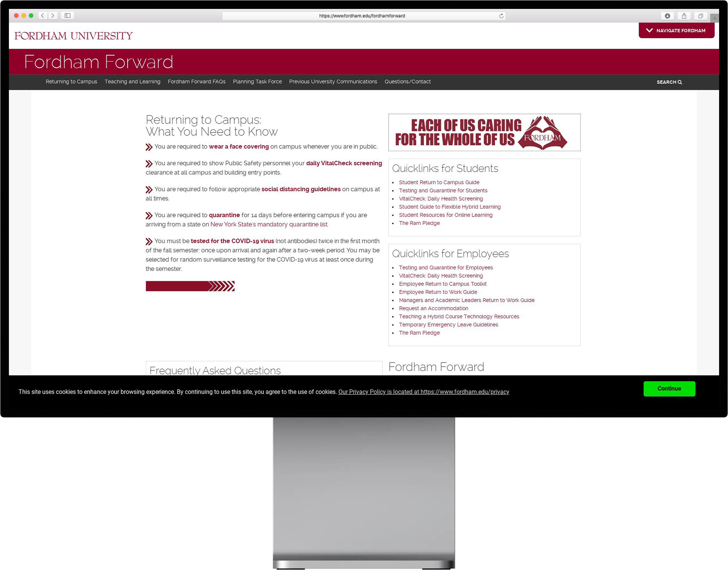Click the Fordham University logo icon
Image resolution: width=728 pixels, height=570 pixels.
(x=74, y=36)
